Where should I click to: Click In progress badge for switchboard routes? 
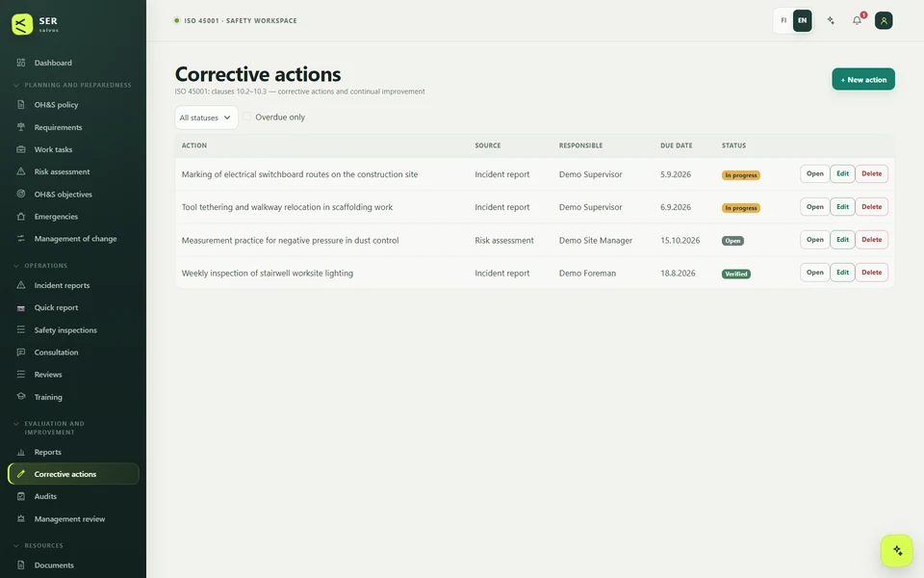click(741, 175)
